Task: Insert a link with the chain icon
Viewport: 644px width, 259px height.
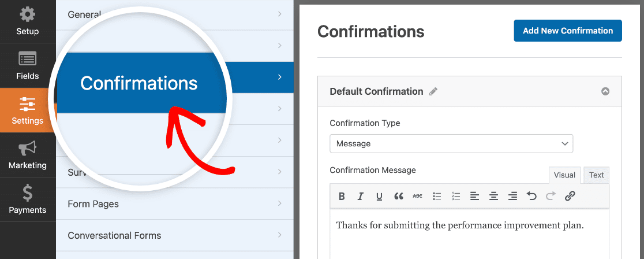Action: click(x=569, y=197)
